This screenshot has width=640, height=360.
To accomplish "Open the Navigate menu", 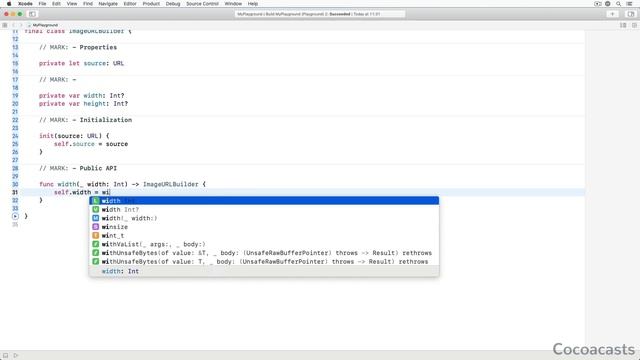I will [108, 4].
